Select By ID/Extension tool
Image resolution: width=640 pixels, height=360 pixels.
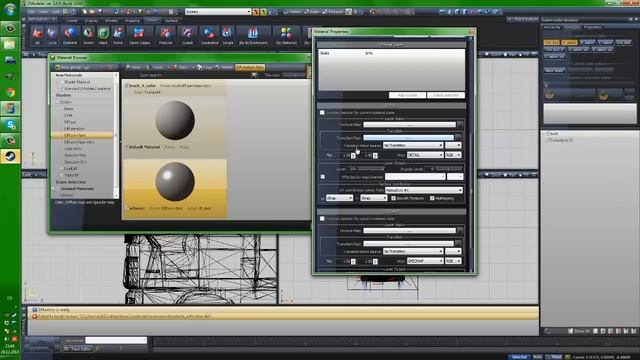pyautogui.click(x=253, y=36)
